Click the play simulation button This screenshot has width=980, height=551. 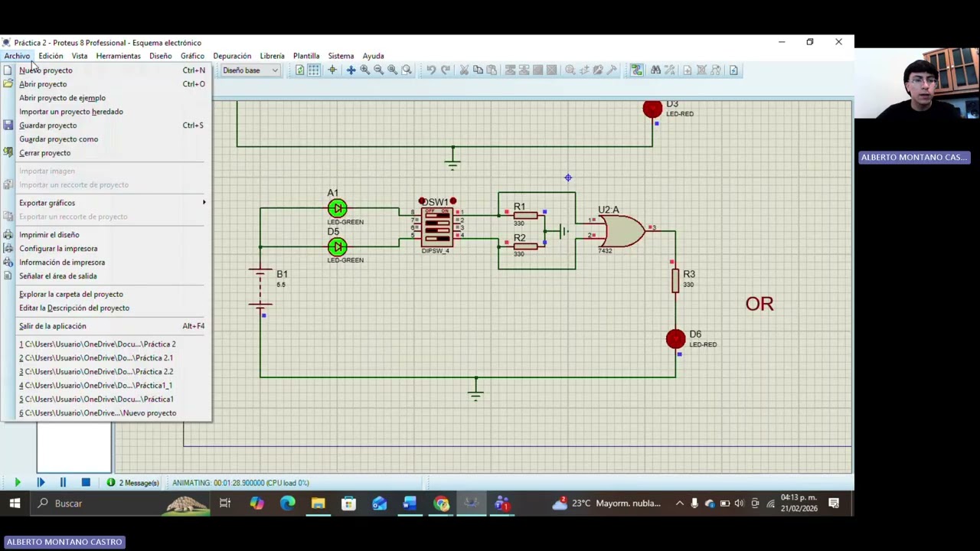point(18,483)
